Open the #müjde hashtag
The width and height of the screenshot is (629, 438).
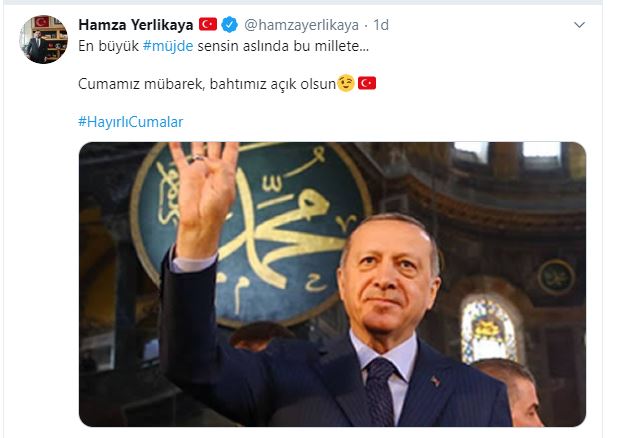click(x=168, y=46)
